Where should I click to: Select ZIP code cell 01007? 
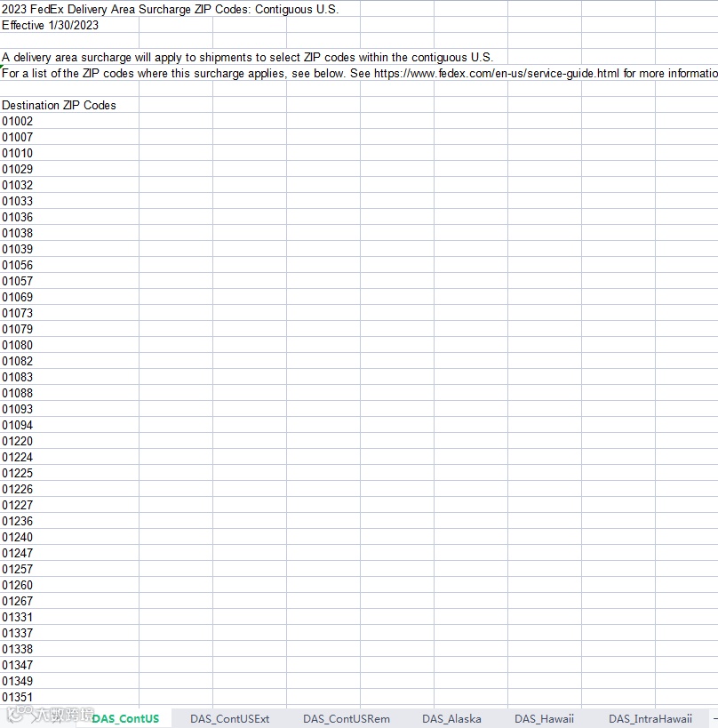click(x=69, y=137)
